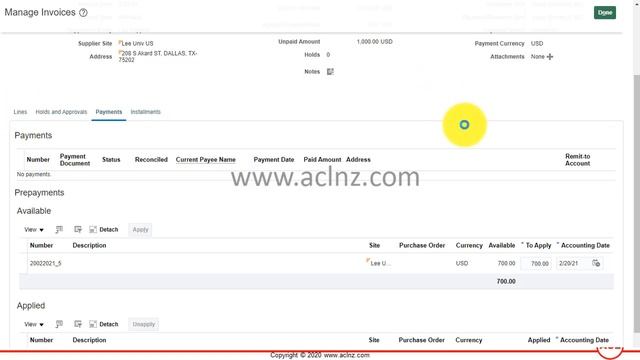The image size is (640, 360).
Task: Click the Supplier Site value Lee Univ US
Action: tap(138, 43)
